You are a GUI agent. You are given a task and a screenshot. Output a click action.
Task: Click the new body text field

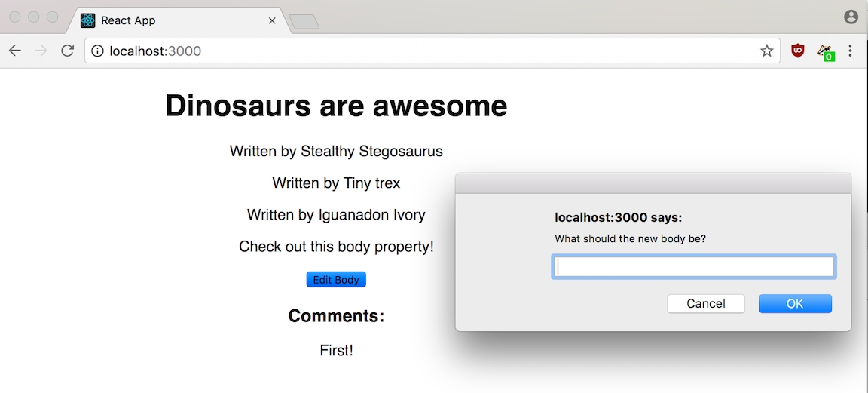[x=693, y=267]
